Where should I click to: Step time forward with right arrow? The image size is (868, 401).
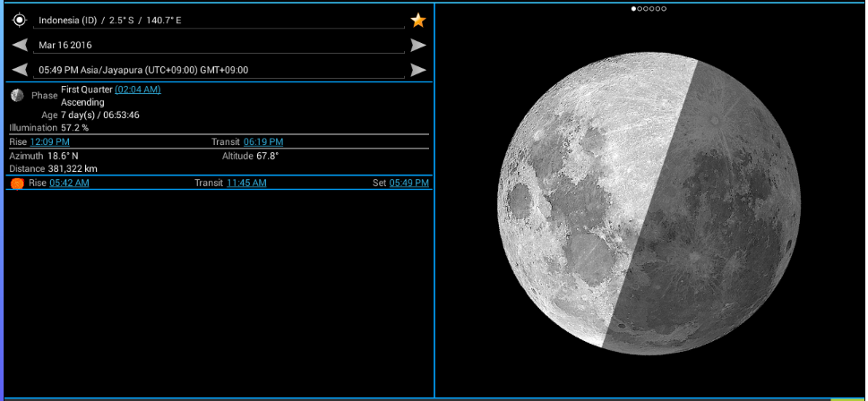pos(418,70)
